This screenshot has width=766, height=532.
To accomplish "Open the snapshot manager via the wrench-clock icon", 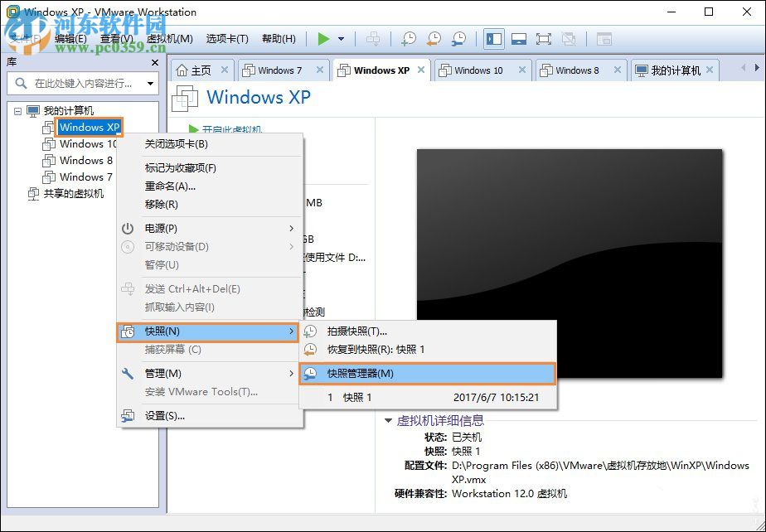I will pyautogui.click(x=458, y=38).
